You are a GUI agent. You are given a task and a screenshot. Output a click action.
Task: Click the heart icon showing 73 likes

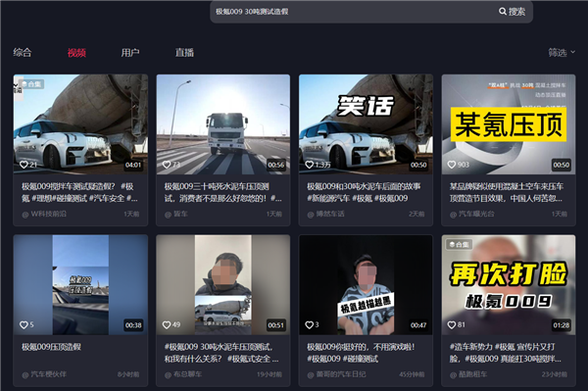tap(167, 165)
